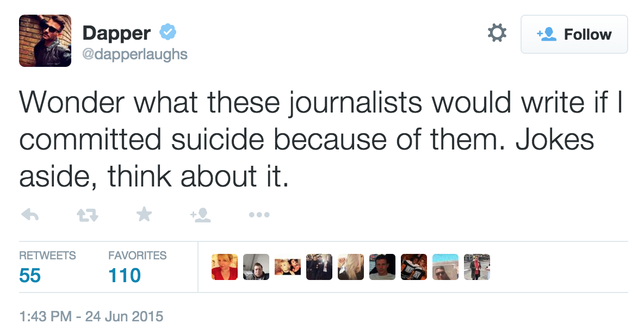Screen dimensions: 644x336
Task: Click avatar with blue pool background
Action: click(x=445, y=267)
